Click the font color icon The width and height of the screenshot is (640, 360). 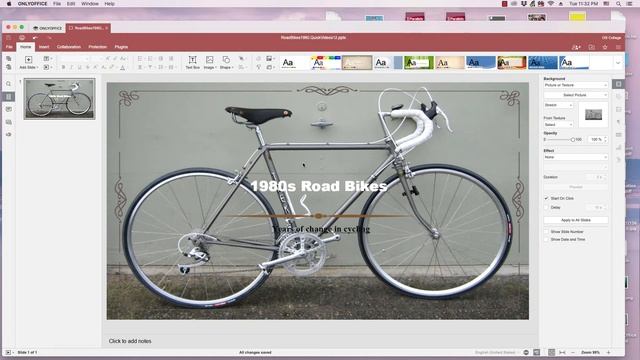point(122,67)
